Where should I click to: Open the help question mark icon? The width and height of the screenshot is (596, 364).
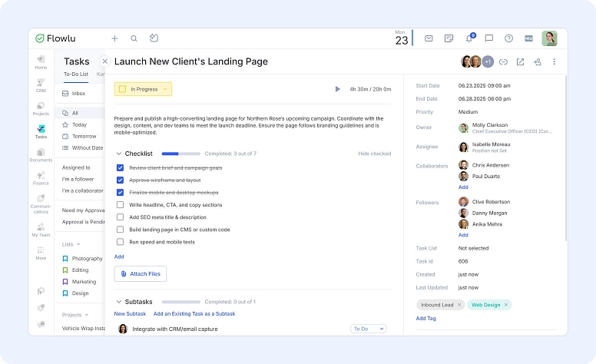[508, 38]
